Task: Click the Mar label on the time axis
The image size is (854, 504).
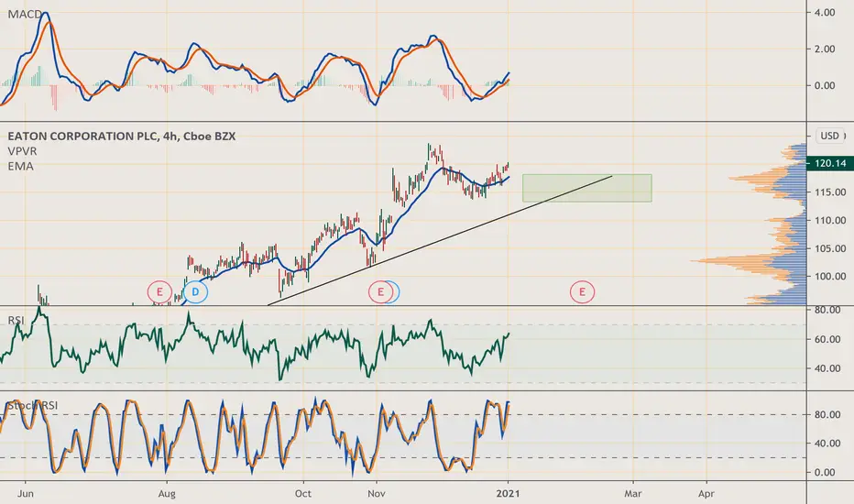Action: 633,494
